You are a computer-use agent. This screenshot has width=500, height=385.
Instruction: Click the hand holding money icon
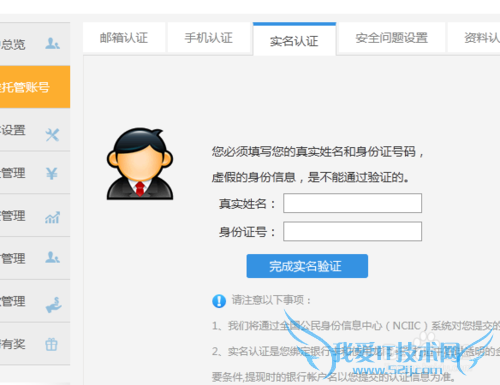pos(53,305)
